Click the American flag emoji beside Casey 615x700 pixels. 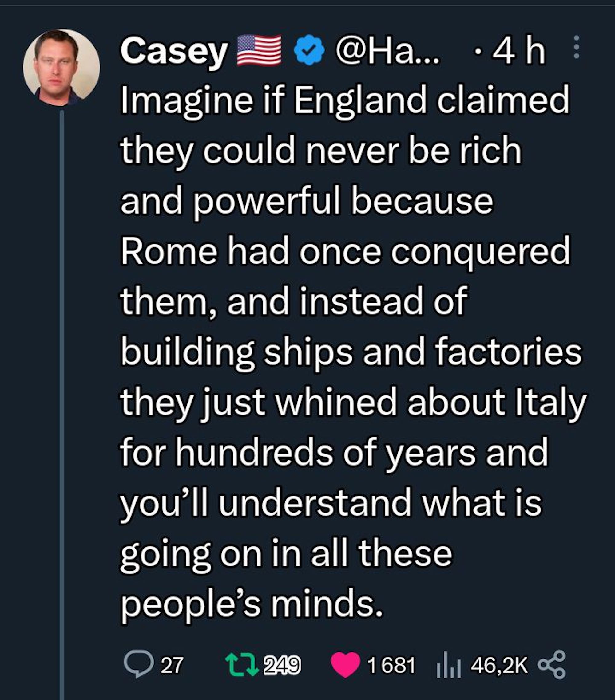tap(260, 50)
